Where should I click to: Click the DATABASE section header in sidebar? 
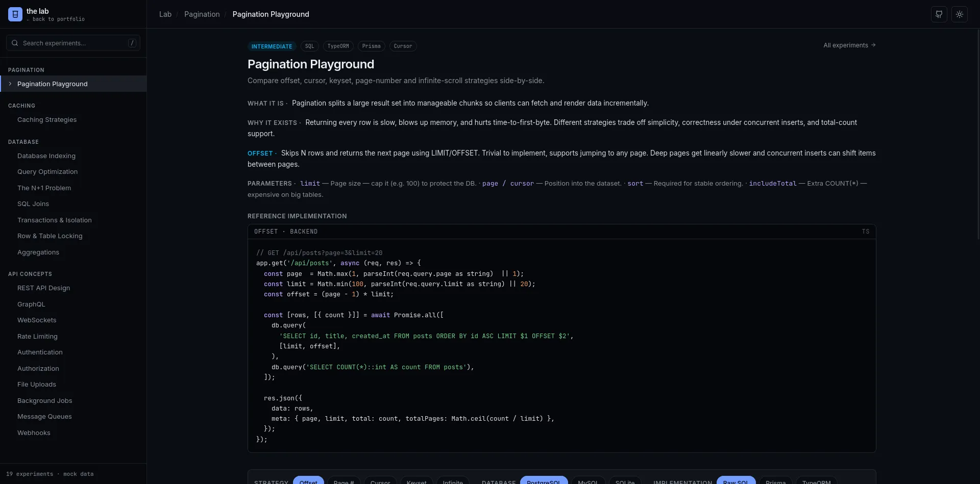pos(23,142)
